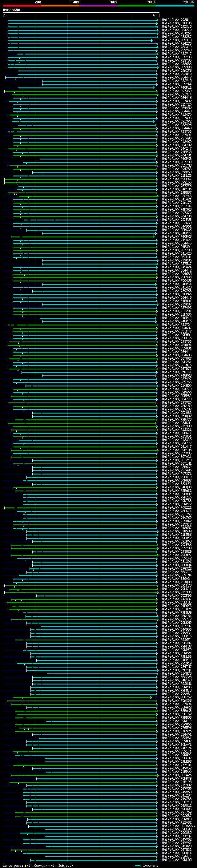Select the UniRef100_A9NT88 label
Viewport: 197px width, 868px height.
pos(177,501)
